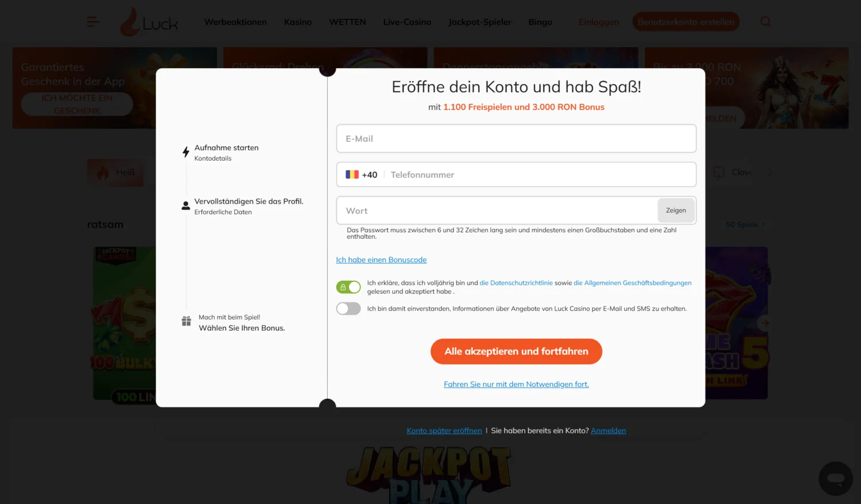Click the lightning bolt step icon
The image size is (861, 504).
click(x=186, y=152)
